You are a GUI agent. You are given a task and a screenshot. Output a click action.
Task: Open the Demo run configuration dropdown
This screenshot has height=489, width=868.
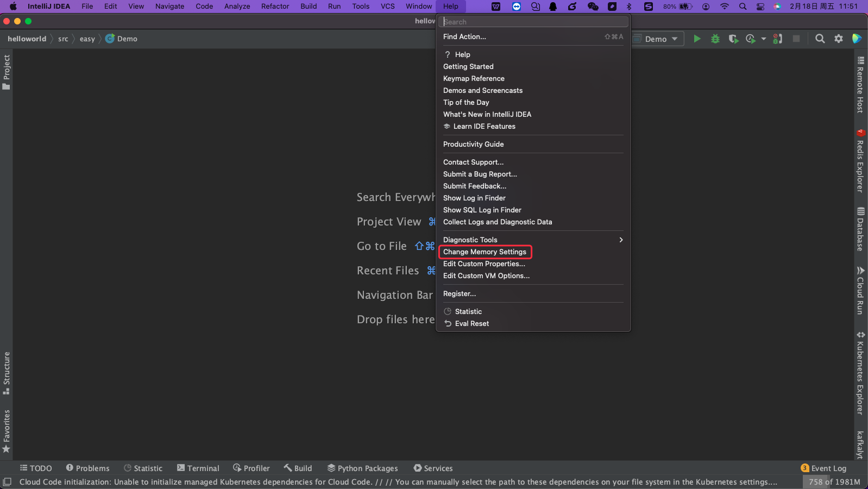(x=658, y=39)
